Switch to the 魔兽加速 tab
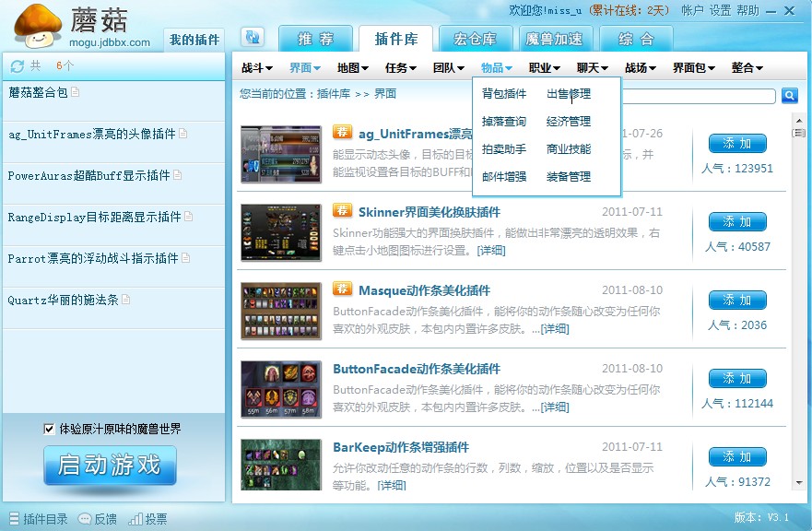Screen dimensions: 812x531 click(555, 39)
